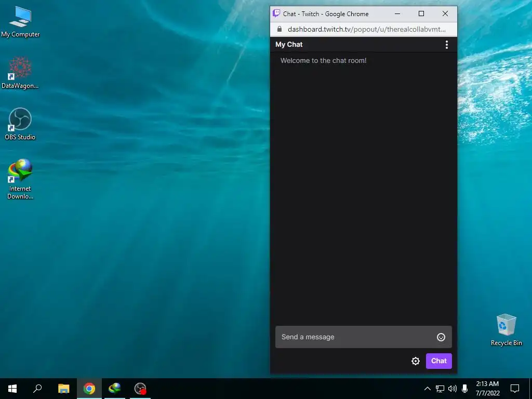
Task: View site info via the lock icon
Action: coord(279,29)
